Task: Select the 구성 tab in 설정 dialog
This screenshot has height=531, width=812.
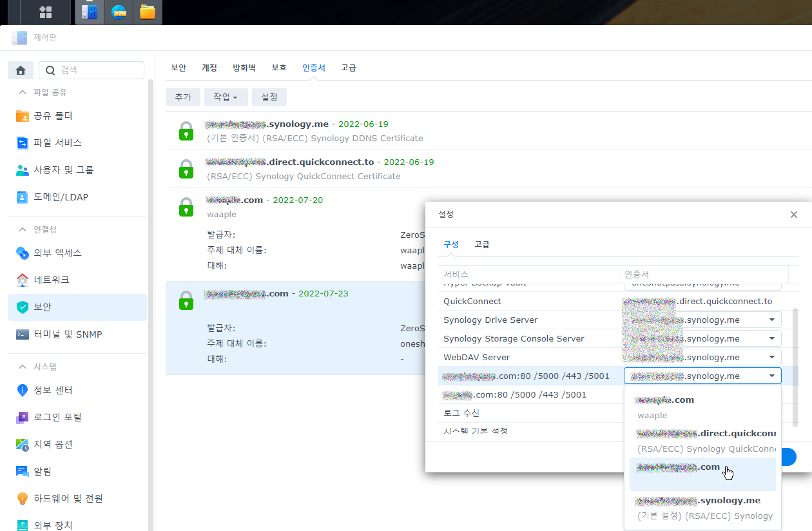Action: 451,244
